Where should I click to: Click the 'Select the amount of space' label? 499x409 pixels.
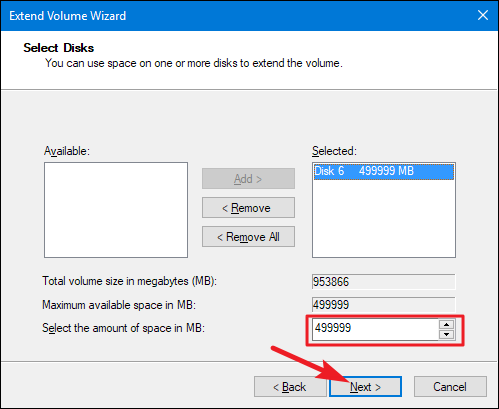click(x=123, y=328)
